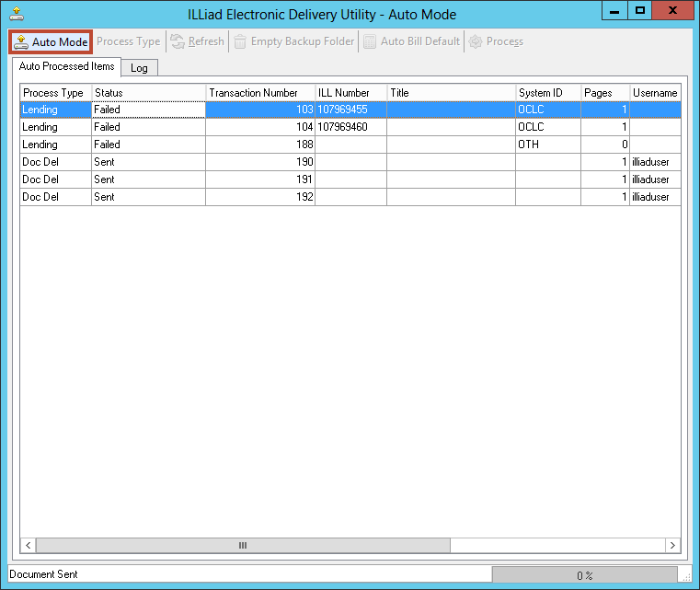Viewport: 700px width, 590px height.
Task: Click the horizontal scrollbar right arrow
Action: tap(673, 545)
